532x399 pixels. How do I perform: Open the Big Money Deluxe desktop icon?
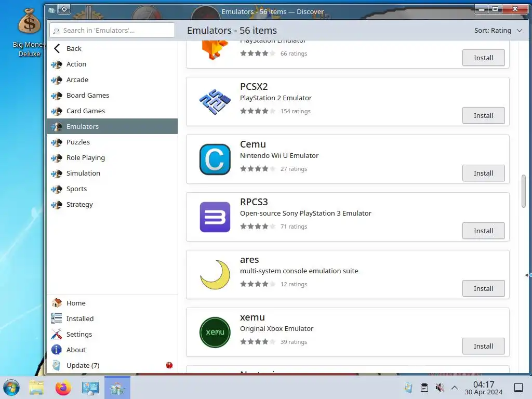click(29, 32)
